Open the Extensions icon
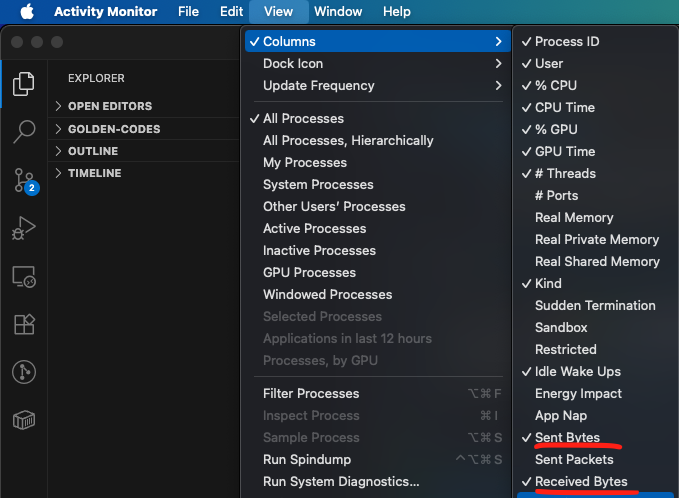The width and height of the screenshot is (679, 498). [x=24, y=324]
